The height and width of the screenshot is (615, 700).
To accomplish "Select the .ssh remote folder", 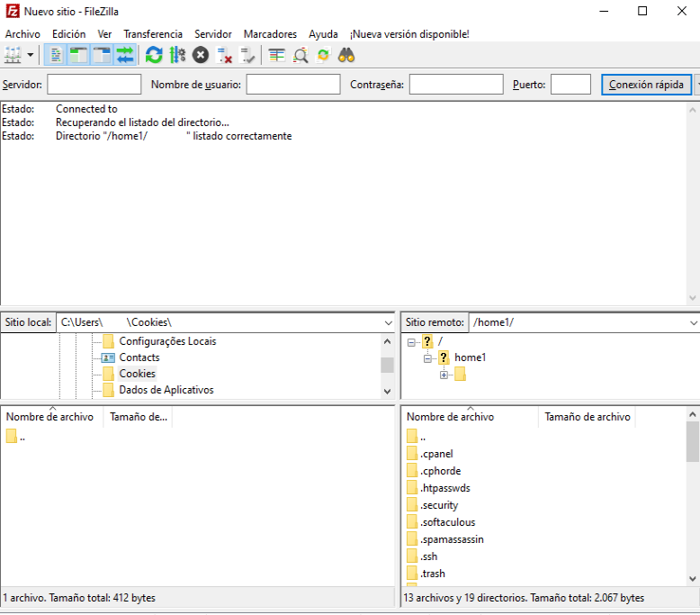I will 422,556.
